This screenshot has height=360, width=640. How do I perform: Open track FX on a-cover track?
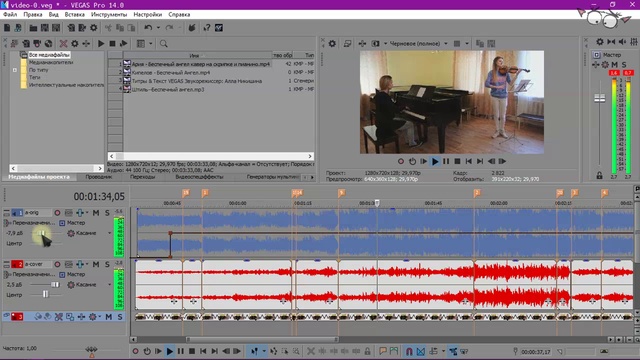[x=80, y=264]
